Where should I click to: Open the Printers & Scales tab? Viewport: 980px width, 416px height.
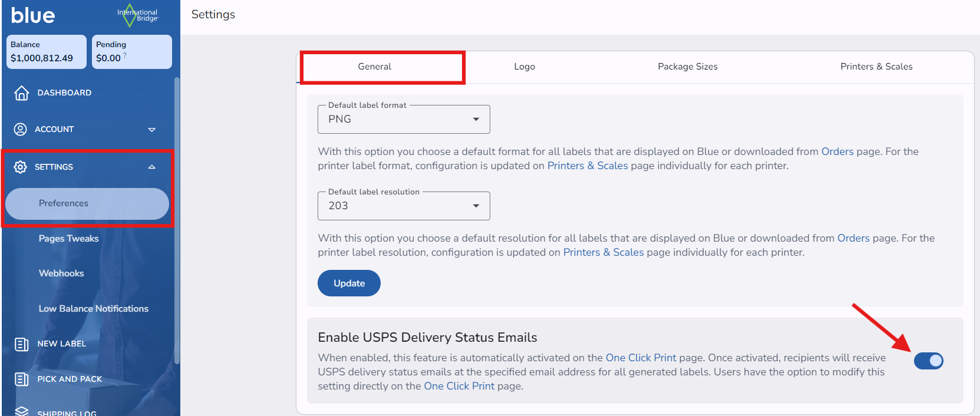[876, 67]
